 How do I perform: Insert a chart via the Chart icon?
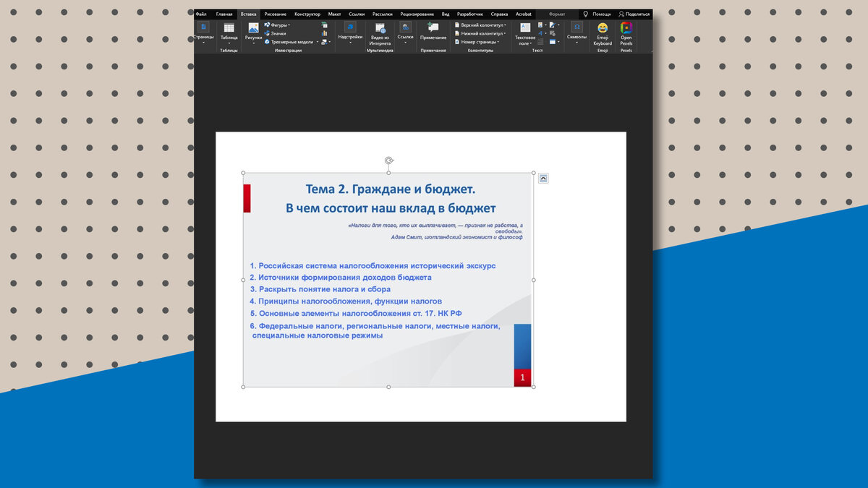324,33
